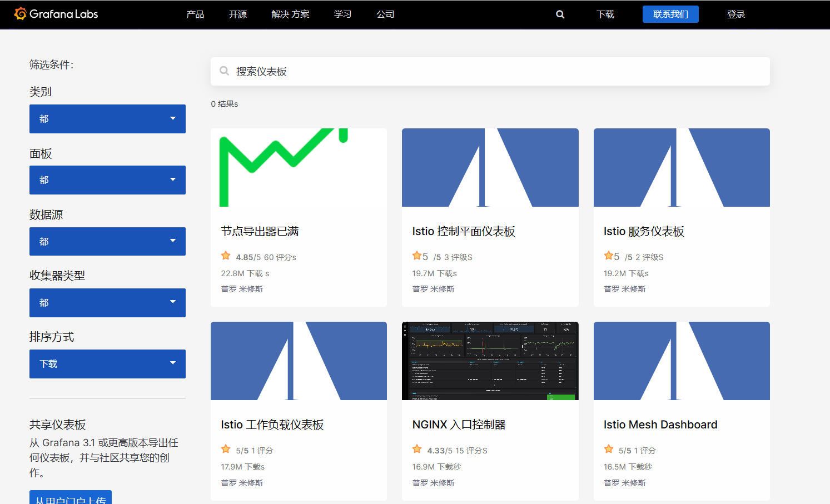Click the NGINX 入口控制器 title

click(459, 425)
